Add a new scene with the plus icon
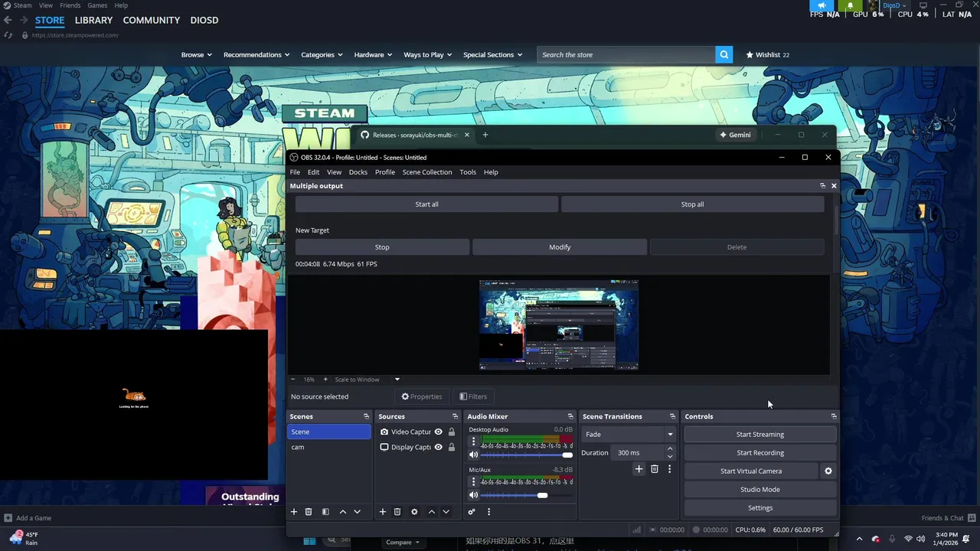Viewport: 980px width, 551px height. 293,511
